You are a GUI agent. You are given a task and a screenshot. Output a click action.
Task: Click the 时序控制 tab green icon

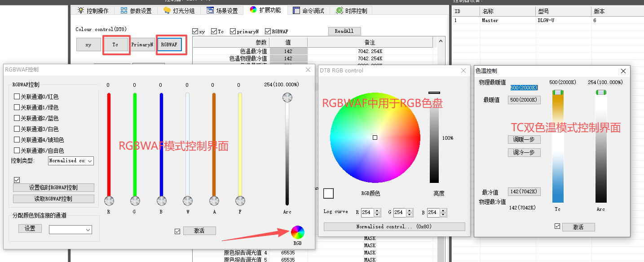pos(340,10)
